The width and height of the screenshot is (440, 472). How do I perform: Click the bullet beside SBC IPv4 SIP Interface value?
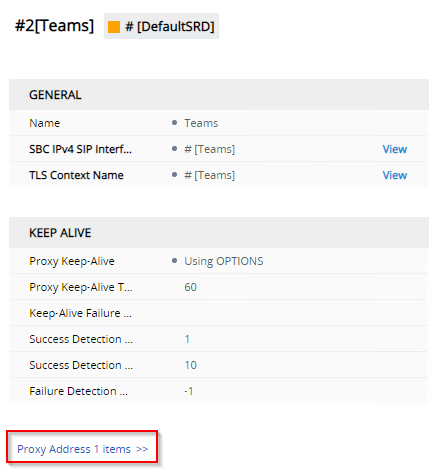[x=174, y=149]
